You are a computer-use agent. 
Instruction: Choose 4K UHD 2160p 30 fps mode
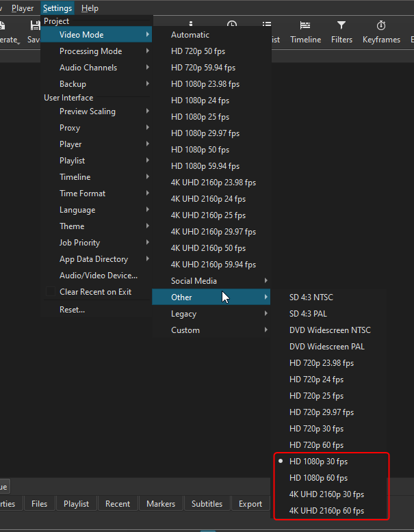(326, 494)
